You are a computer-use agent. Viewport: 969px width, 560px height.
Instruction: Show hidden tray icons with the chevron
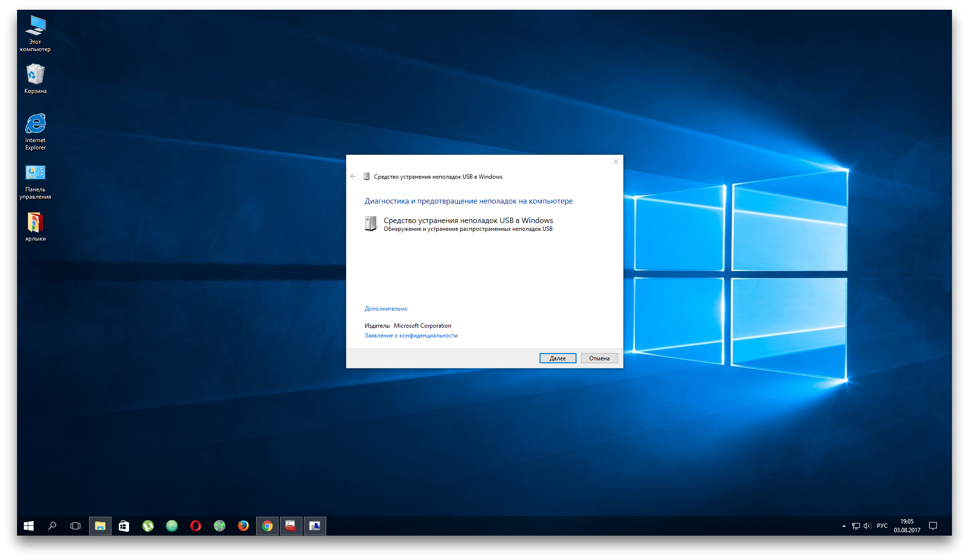[x=844, y=526]
